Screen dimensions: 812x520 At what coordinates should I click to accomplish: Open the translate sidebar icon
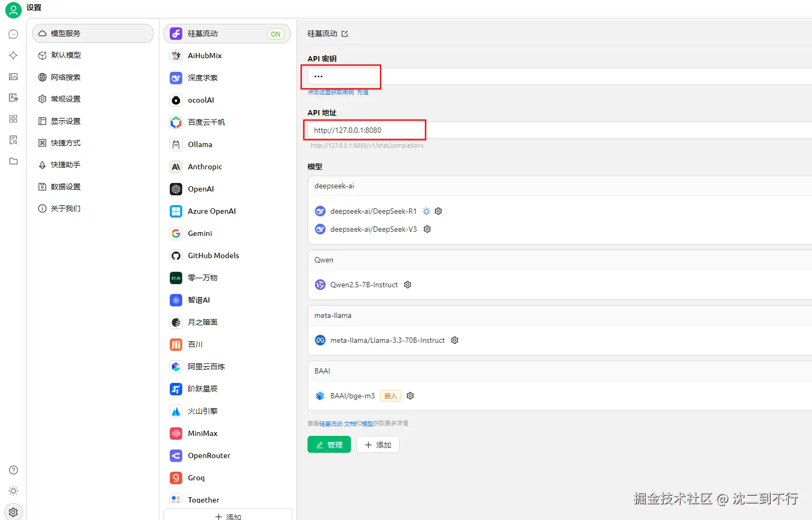point(13,98)
